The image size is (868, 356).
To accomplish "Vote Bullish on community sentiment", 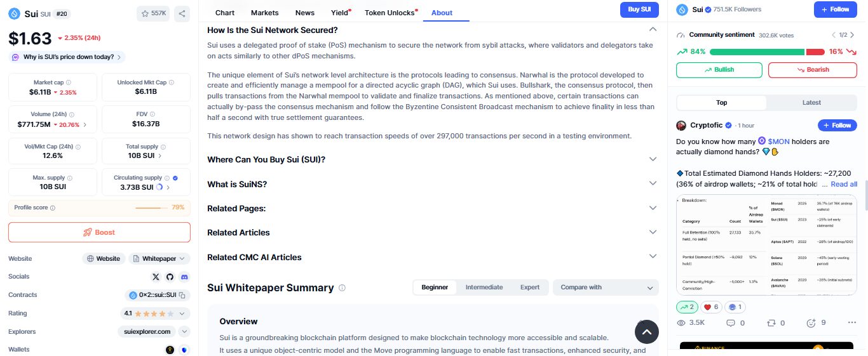I will point(719,70).
